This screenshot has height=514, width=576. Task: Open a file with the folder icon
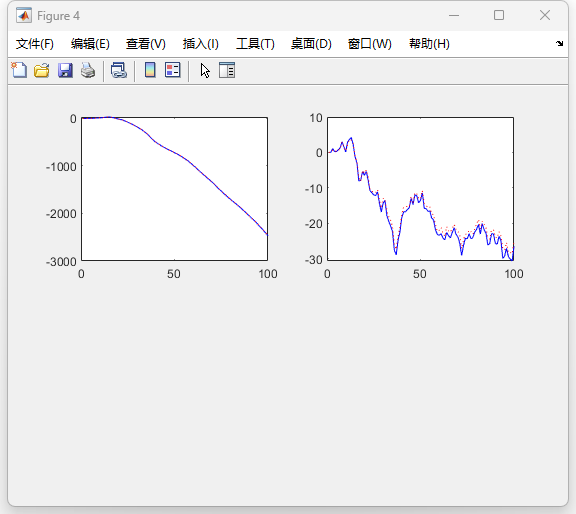(x=42, y=70)
